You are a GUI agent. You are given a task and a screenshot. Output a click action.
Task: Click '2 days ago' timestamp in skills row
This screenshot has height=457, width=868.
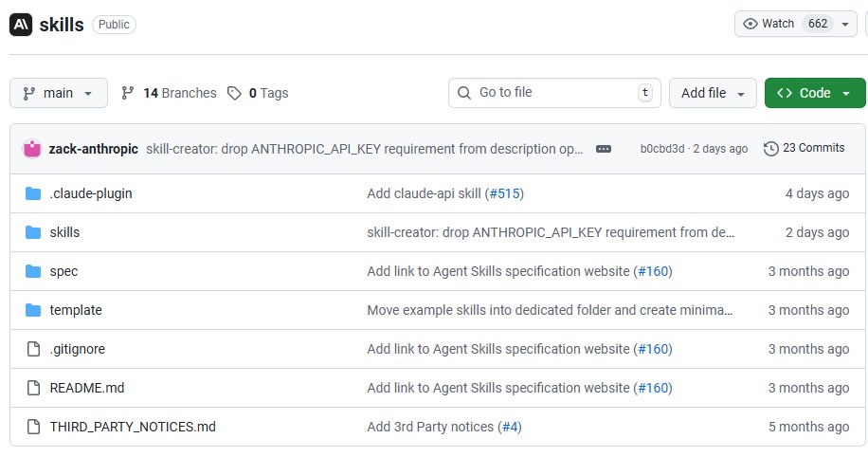pyautogui.click(x=817, y=232)
